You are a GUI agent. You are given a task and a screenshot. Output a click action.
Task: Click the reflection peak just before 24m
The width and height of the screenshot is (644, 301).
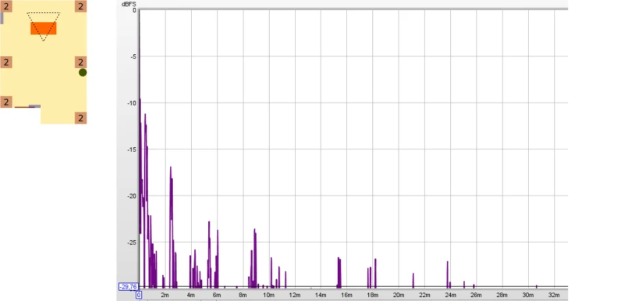click(x=448, y=274)
